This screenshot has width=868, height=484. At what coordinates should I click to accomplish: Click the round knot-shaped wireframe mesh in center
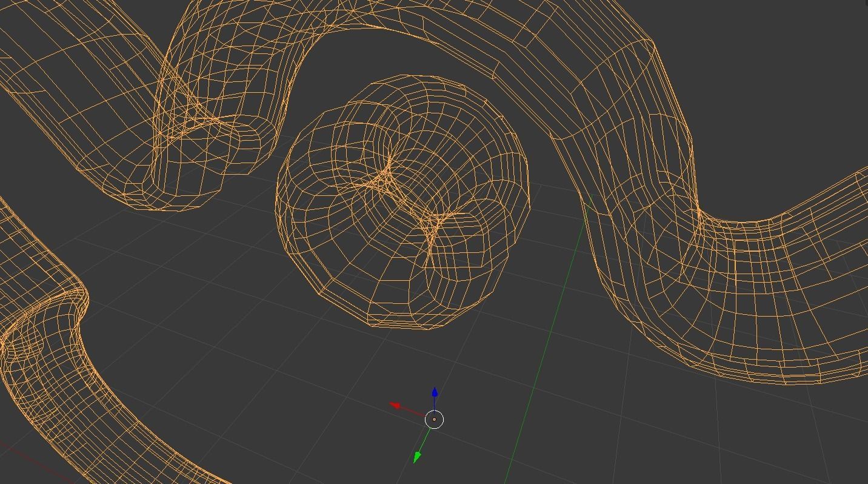[403, 203]
